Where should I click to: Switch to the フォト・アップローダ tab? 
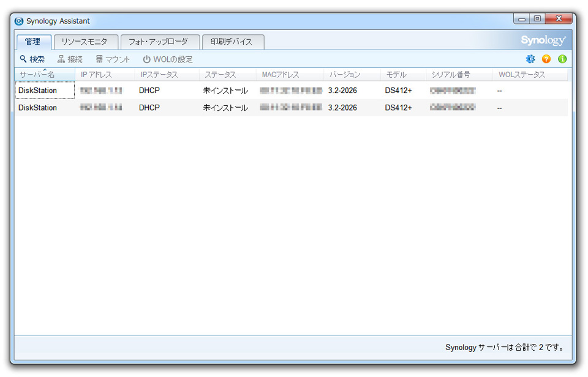pyautogui.click(x=160, y=42)
